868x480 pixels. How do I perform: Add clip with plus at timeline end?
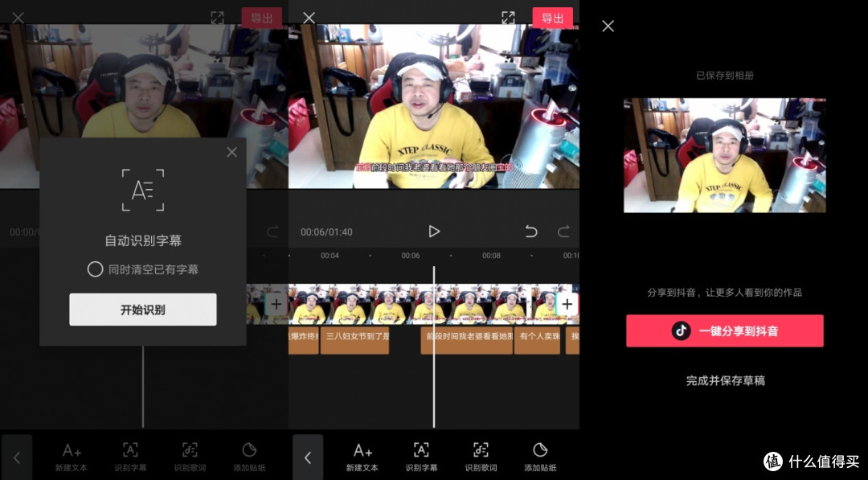tap(567, 304)
